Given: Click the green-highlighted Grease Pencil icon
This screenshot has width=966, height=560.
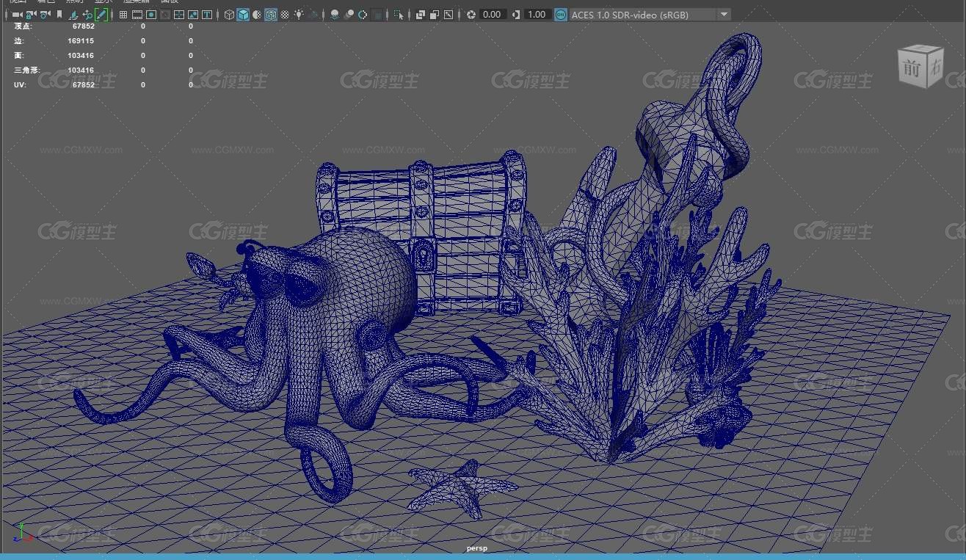Looking at the screenshot, I should [x=101, y=15].
